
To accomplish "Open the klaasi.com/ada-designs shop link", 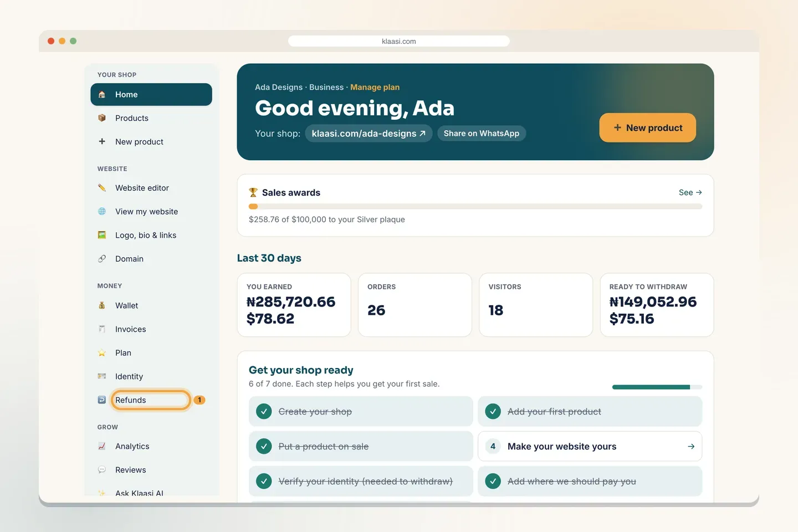I will pos(369,134).
